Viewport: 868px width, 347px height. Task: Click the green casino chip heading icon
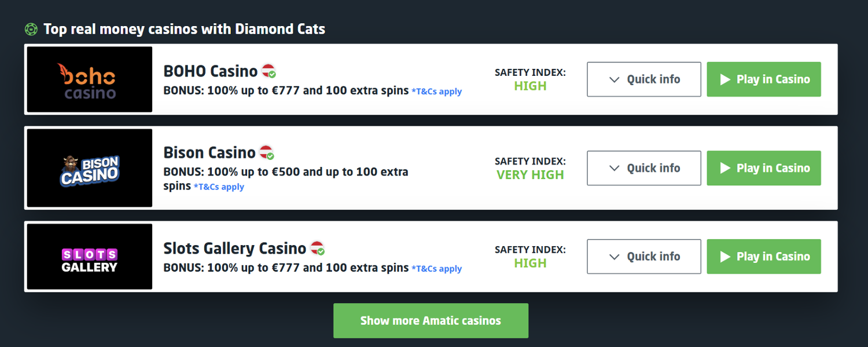coord(31,29)
